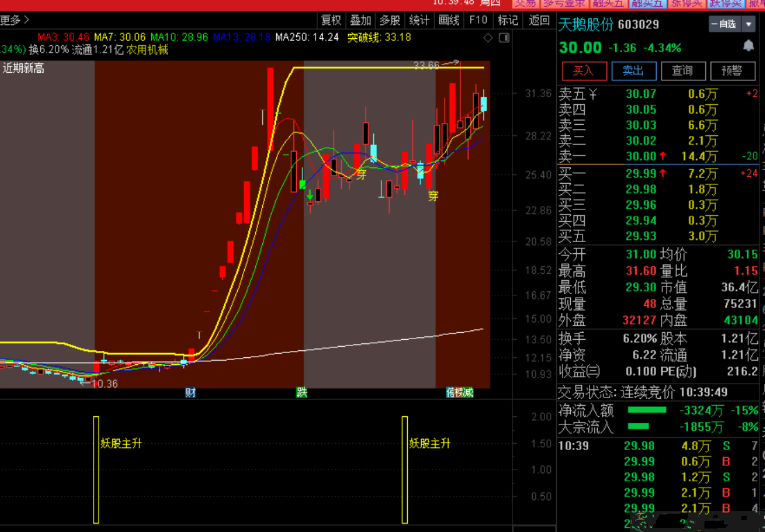The image size is (765, 532).
Task: Click the 融买五 top button in pink
Action: 608,4
